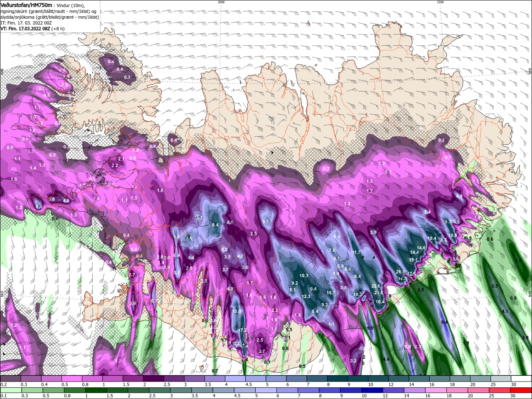
Task: Click the '16.4' precipitation value on the map
Action: pos(380,302)
